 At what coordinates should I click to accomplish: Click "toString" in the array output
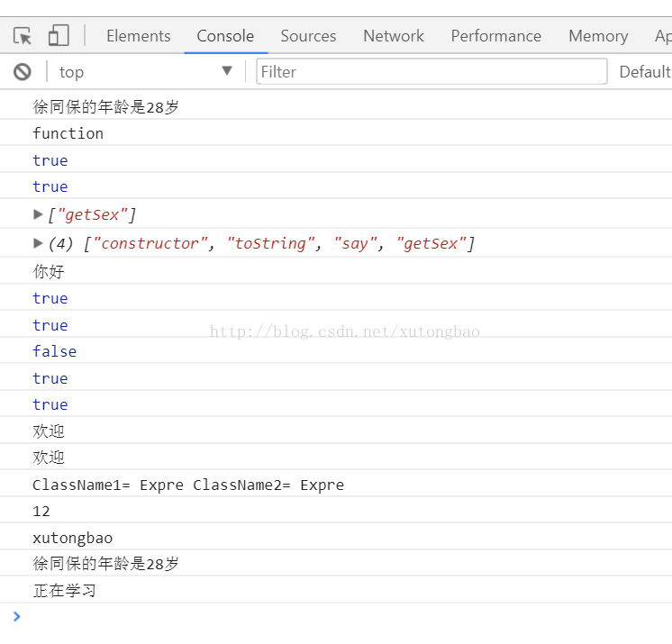pos(271,243)
